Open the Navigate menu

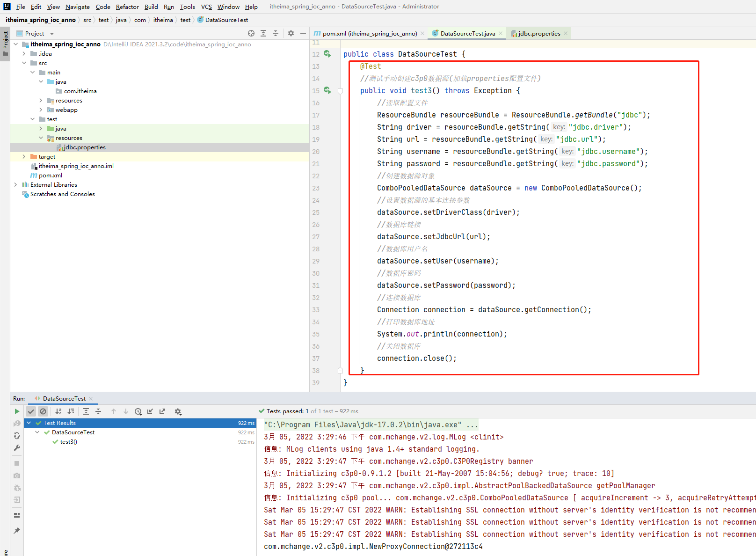78,7
